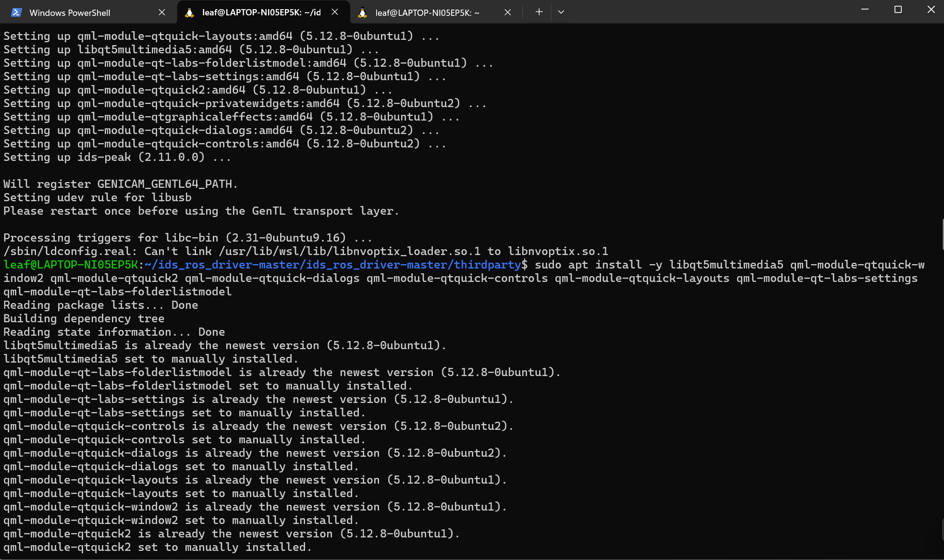Click the 'Please restart once' message line

[201, 211]
